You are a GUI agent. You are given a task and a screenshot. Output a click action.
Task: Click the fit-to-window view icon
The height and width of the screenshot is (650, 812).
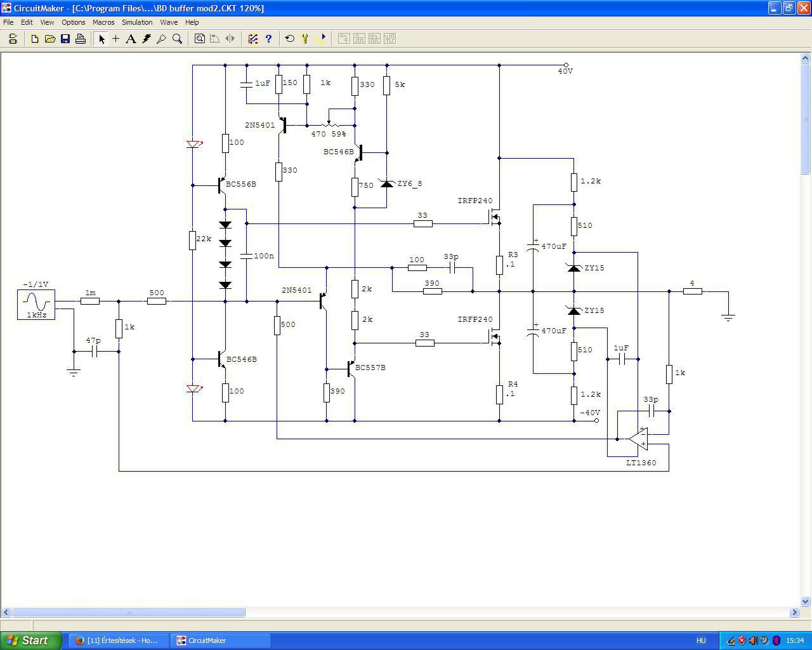click(x=200, y=39)
